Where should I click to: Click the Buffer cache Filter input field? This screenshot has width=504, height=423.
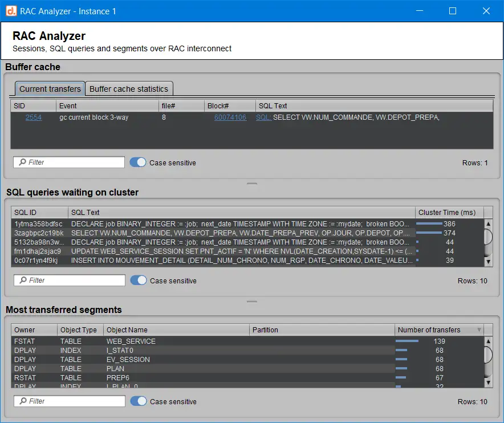click(69, 162)
